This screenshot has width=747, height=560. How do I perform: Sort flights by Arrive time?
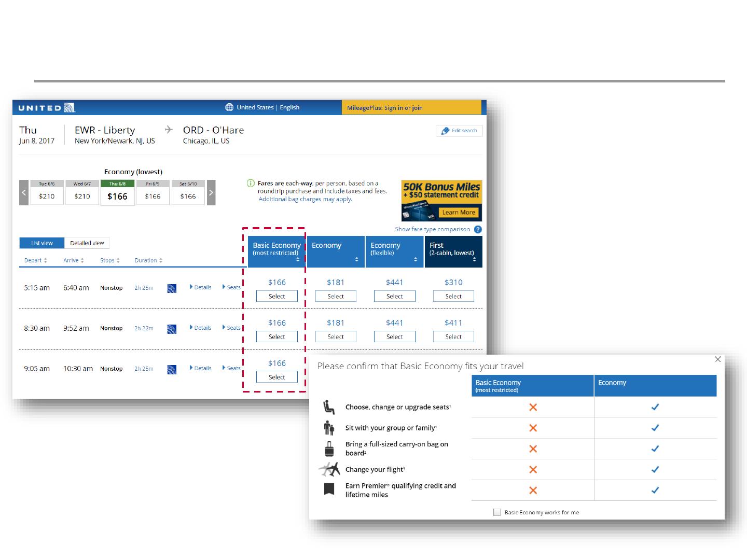74,260
